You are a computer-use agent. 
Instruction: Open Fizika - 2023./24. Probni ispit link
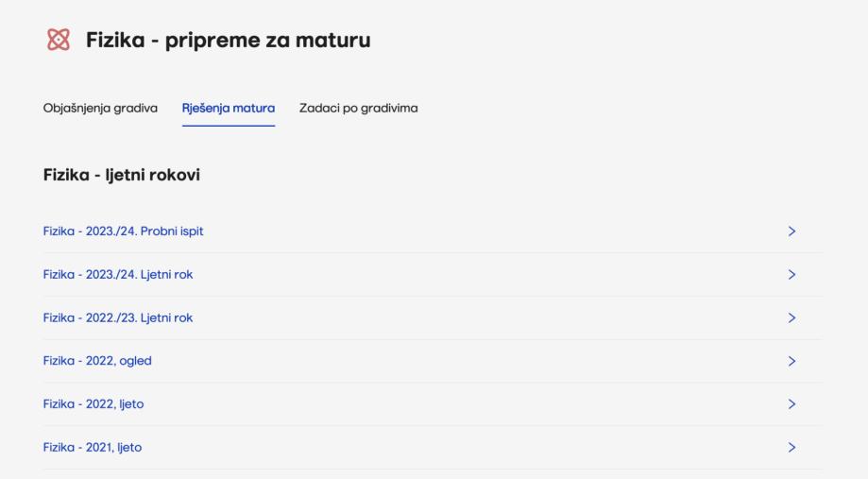point(124,231)
